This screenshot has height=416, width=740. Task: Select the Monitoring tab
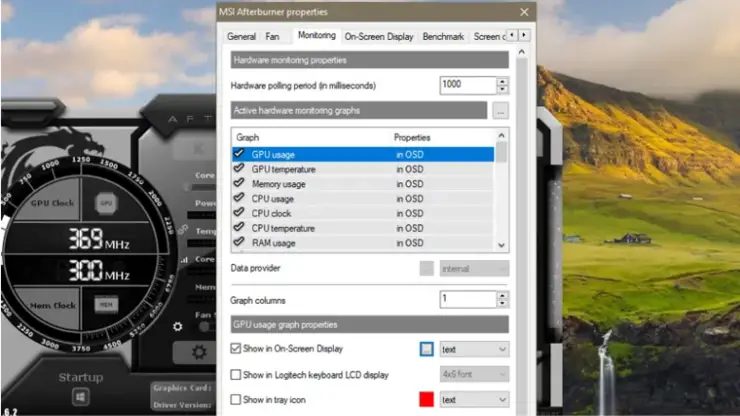coord(317,35)
